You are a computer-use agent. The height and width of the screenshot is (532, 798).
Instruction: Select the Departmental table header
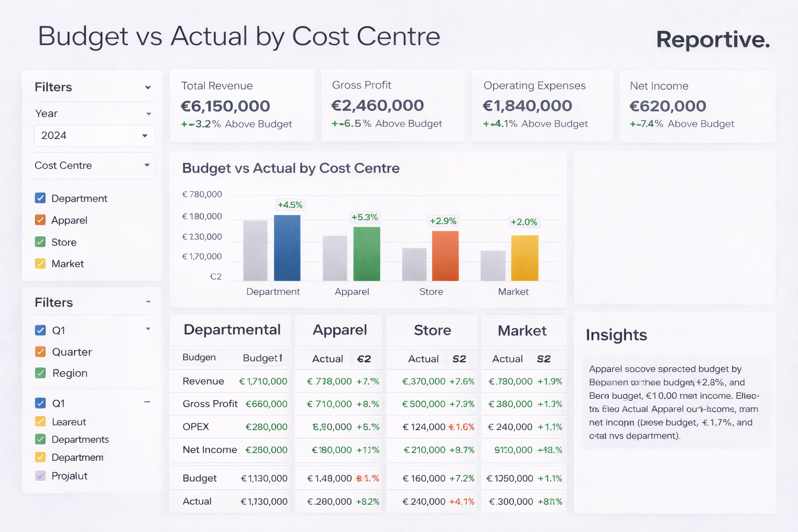click(232, 330)
